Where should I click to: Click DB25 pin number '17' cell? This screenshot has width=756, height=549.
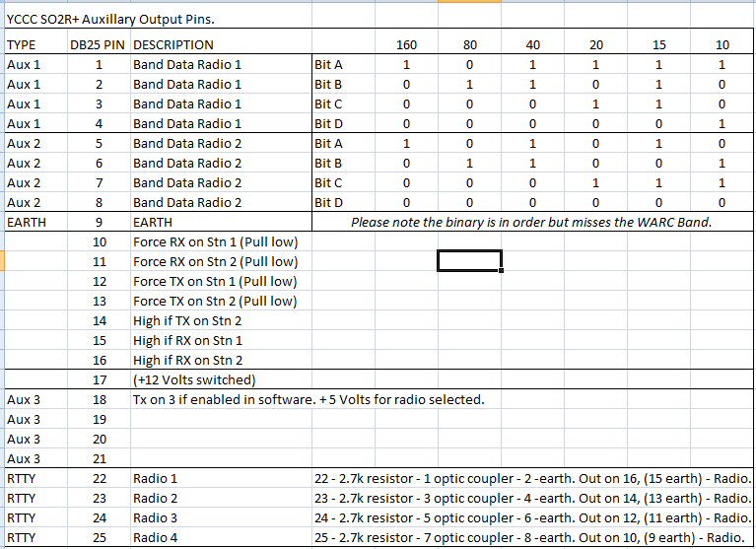point(99,380)
